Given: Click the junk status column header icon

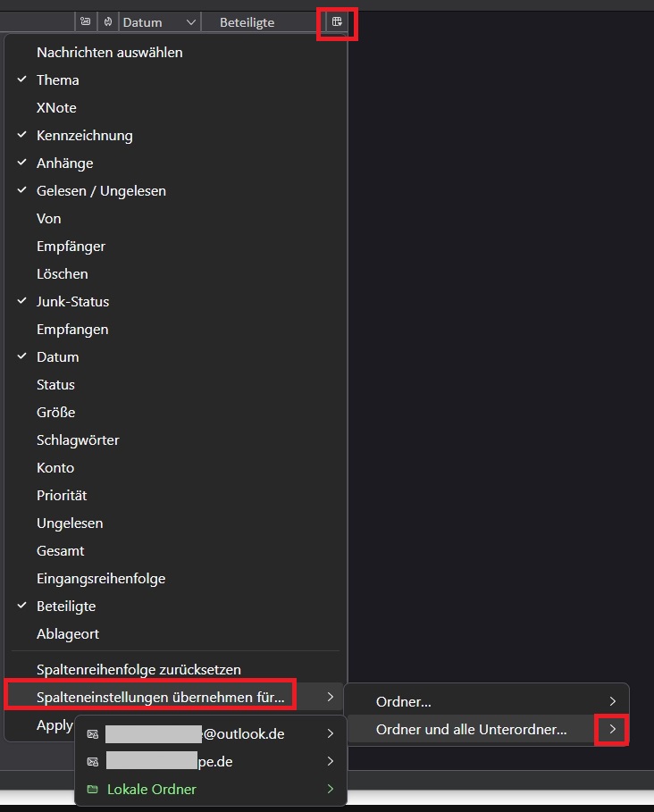Looking at the screenshot, I should coord(107,21).
